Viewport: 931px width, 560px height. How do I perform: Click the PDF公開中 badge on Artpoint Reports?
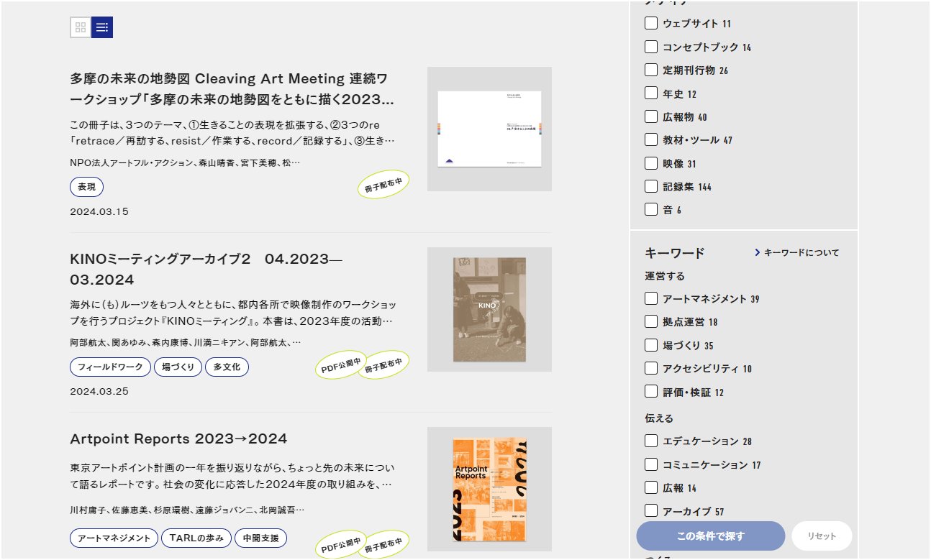click(341, 545)
